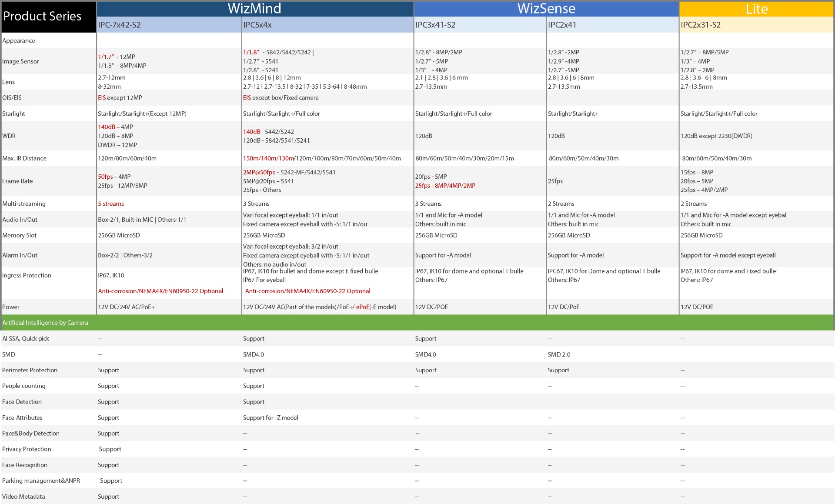This screenshot has width=835, height=504.
Task: Click the red '5 streams' cell
Action: [111, 204]
